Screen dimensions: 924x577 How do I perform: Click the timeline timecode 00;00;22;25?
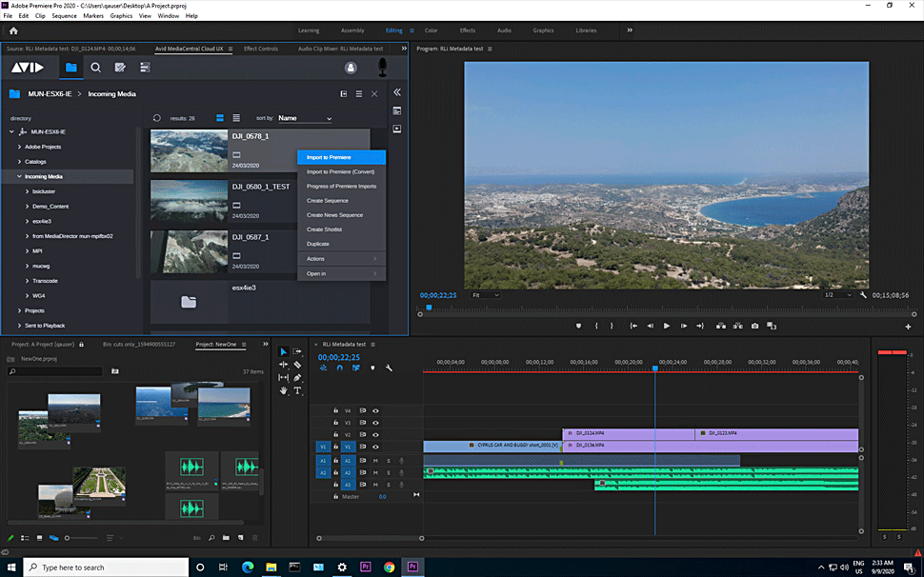coord(339,357)
